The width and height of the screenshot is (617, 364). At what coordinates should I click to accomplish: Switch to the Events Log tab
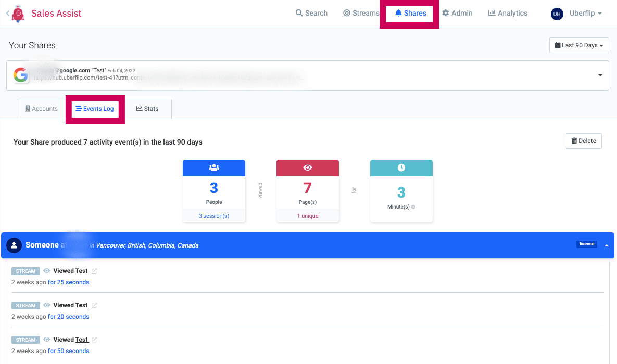tap(95, 109)
